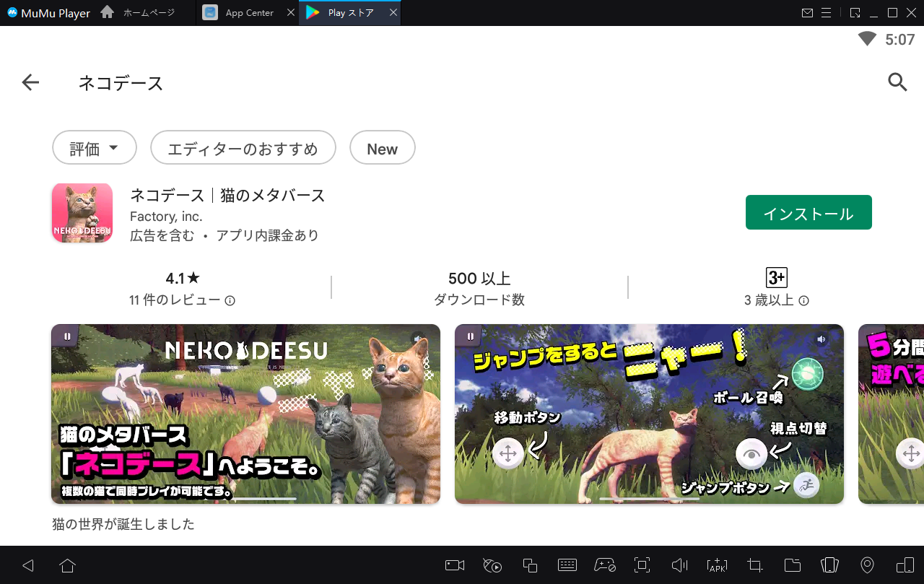Close the App Center tab
The image size is (924, 584).
click(x=290, y=13)
